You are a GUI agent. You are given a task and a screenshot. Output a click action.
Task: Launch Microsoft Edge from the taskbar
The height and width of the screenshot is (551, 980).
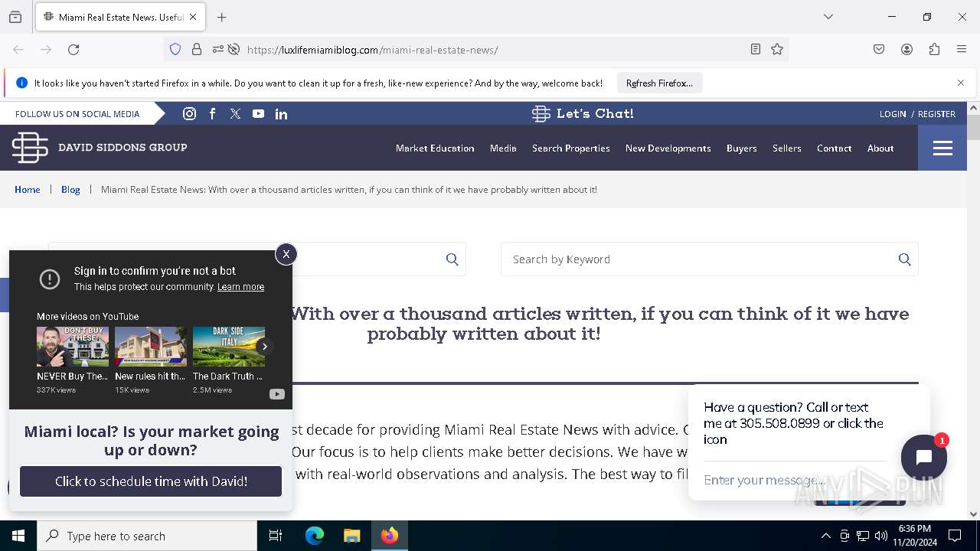pyautogui.click(x=315, y=536)
